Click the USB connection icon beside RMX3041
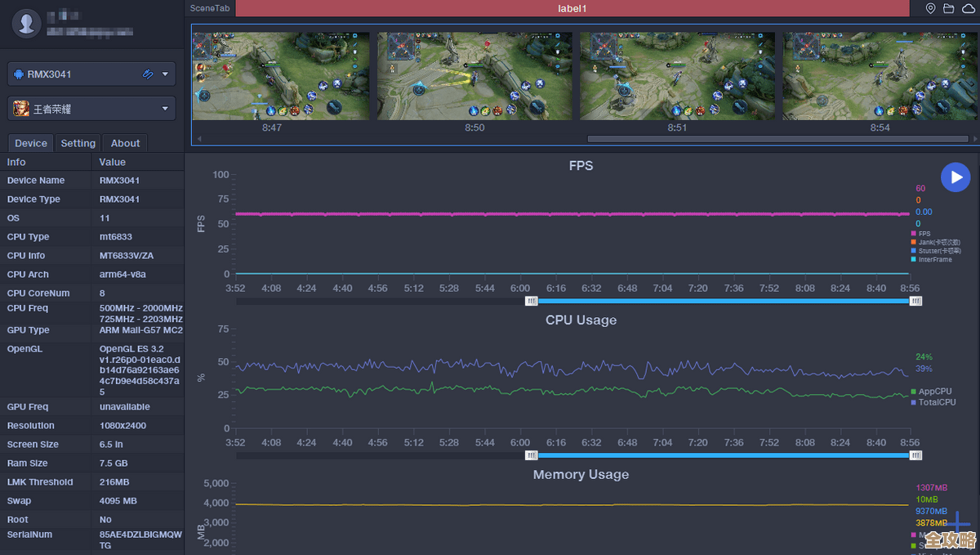The image size is (980, 555). click(148, 74)
